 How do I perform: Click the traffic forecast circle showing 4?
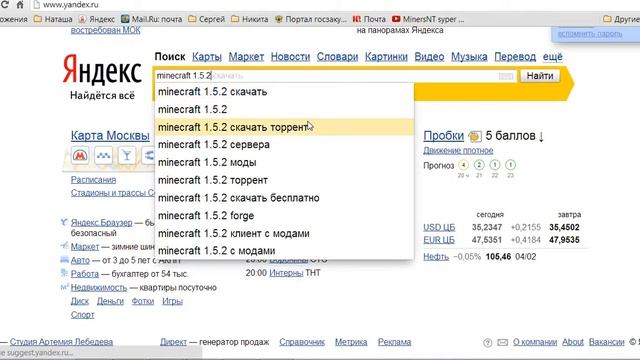[x=463, y=165]
